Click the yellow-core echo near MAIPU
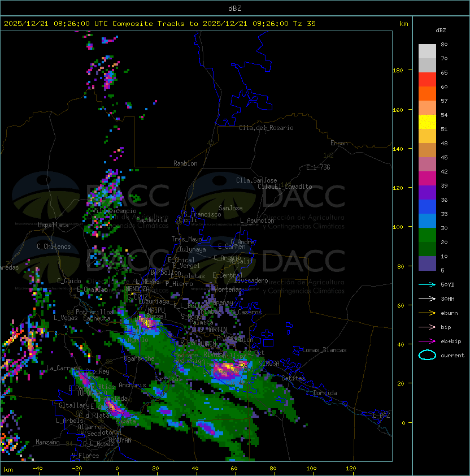 click(x=146, y=322)
